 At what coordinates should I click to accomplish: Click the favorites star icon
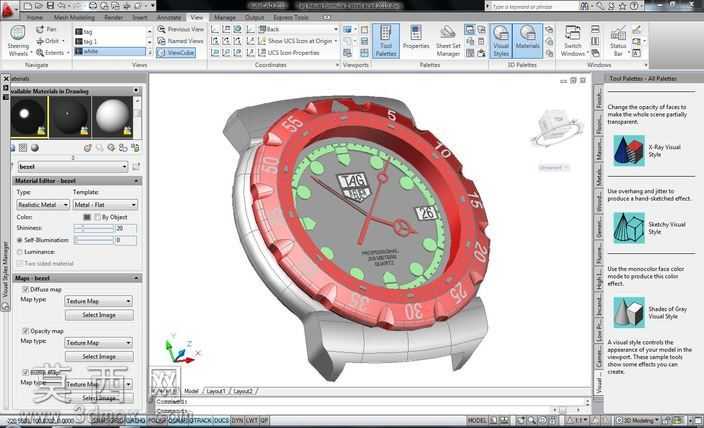(622, 6)
